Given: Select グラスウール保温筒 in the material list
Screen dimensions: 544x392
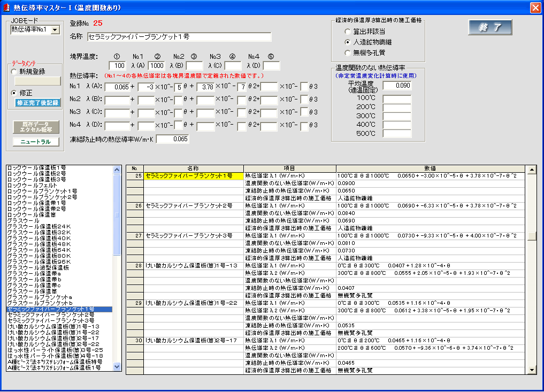Looking at the screenshot, I should (31, 291).
